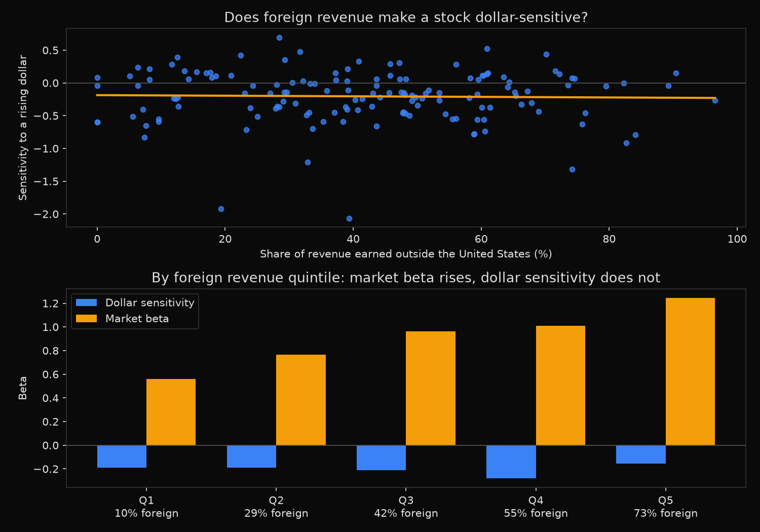The height and width of the screenshot is (532, 760).
Task: Click the chart title about dollar-sensitive stocks
Action: click(x=406, y=18)
